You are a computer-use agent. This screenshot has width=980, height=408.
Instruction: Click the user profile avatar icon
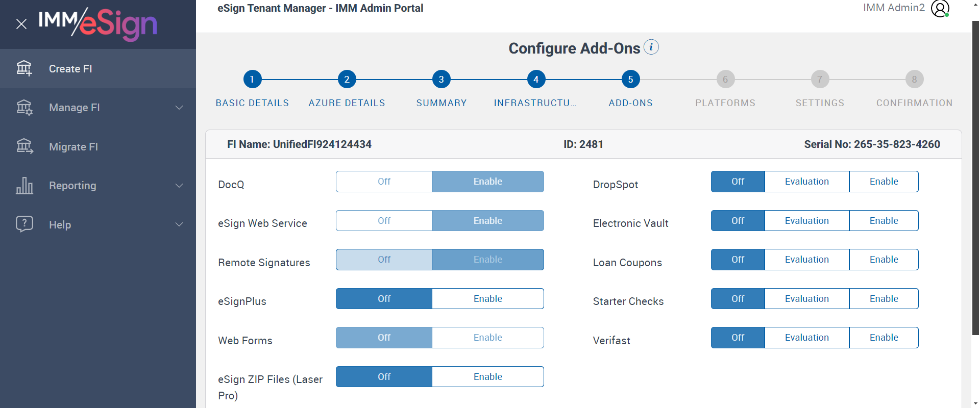[x=940, y=8]
